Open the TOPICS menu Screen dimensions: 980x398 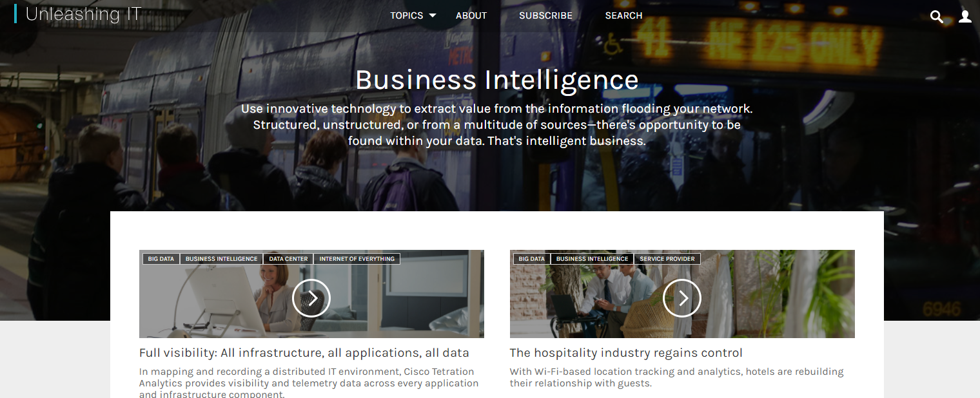pos(407,15)
